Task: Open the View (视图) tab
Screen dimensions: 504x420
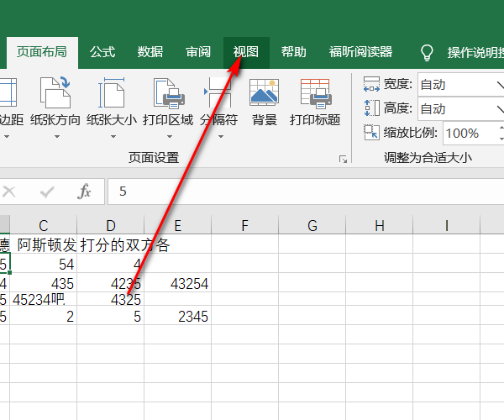Action: pyautogui.click(x=246, y=52)
